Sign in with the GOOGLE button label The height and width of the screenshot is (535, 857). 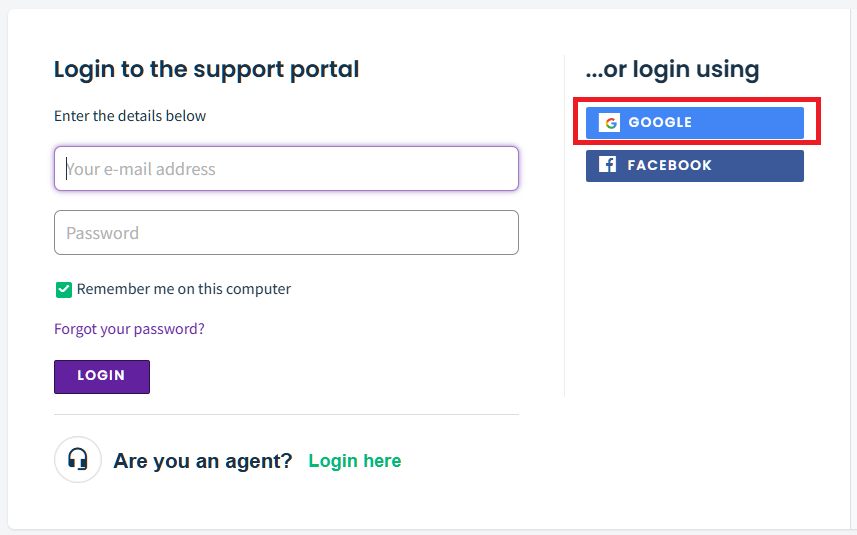pos(660,123)
